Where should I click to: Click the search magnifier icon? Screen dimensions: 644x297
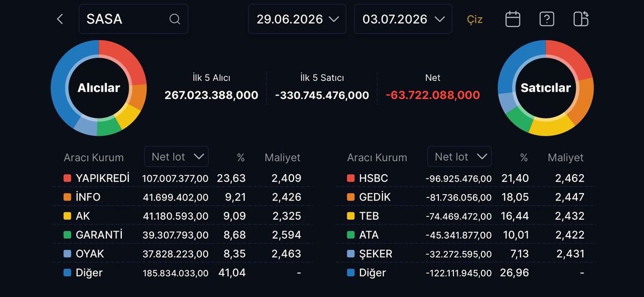click(x=174, y=19)
